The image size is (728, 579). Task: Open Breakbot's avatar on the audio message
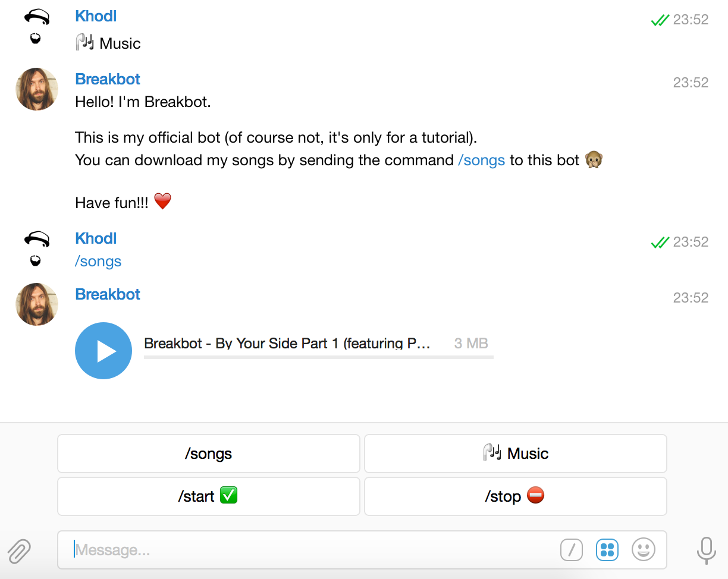tap(37, 304)
